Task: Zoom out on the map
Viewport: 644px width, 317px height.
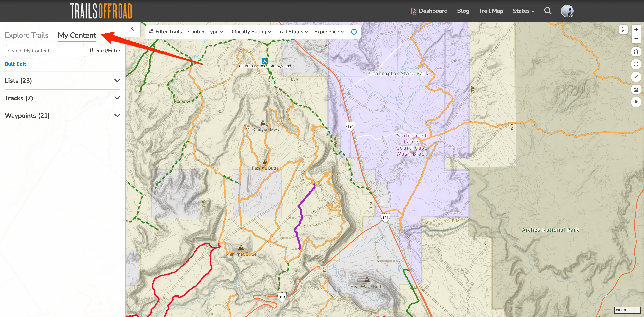Action: [x=636, y=39]
